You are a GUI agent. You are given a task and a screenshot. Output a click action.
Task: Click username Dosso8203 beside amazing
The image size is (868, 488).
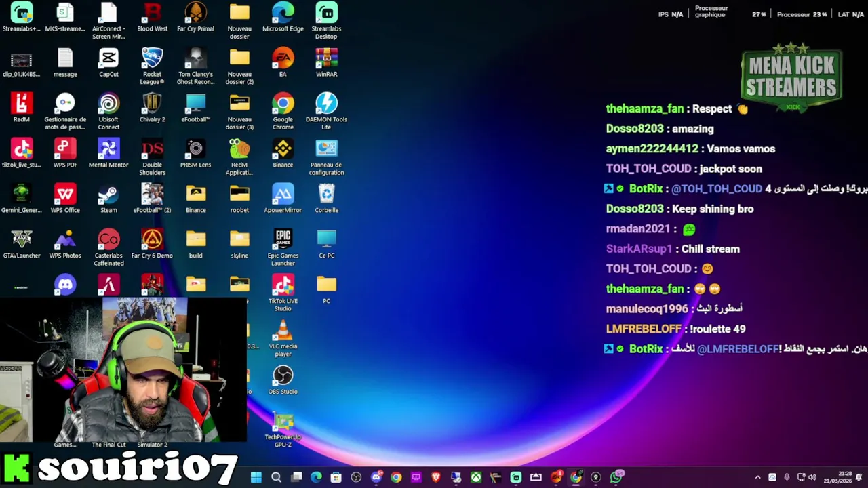(635, 129)
